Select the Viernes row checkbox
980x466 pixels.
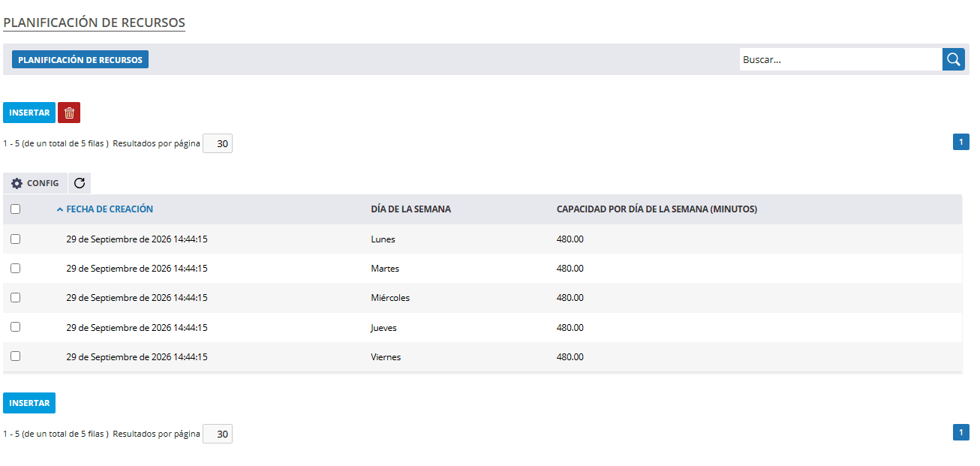click(x=15, y=356)
